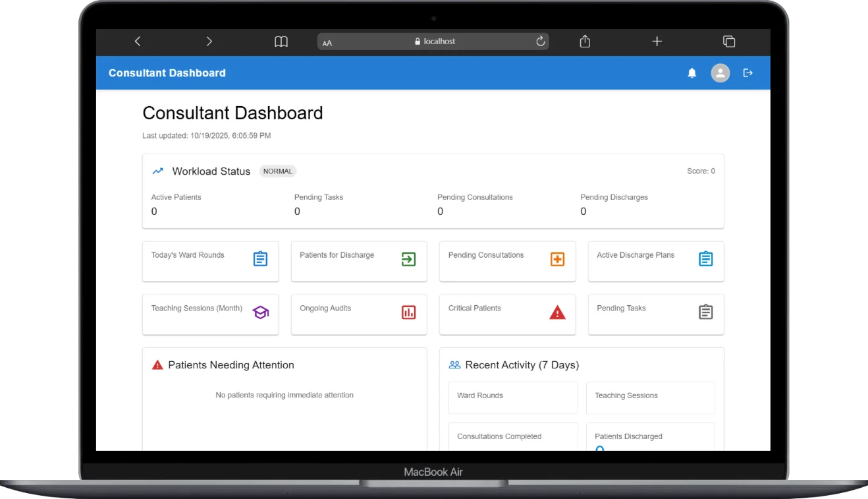Open the Ongoing Audits bar chart icon
The height and width of the screenshot is (499, 868).
point(409,312)
